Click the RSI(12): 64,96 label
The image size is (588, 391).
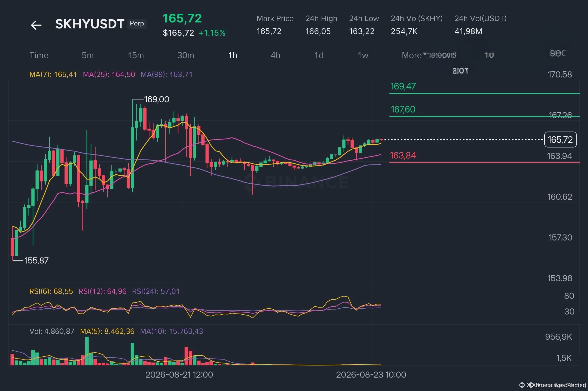102,291
